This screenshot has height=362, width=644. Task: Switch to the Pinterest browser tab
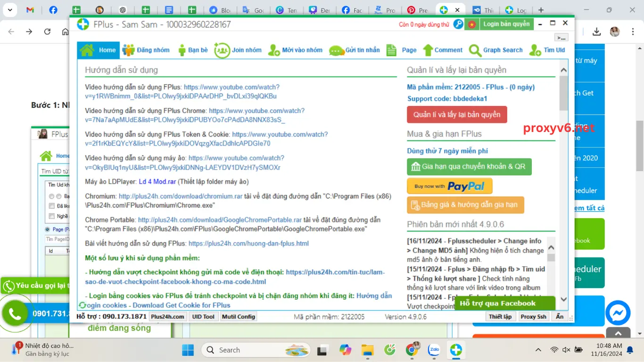tap(418, 10)
